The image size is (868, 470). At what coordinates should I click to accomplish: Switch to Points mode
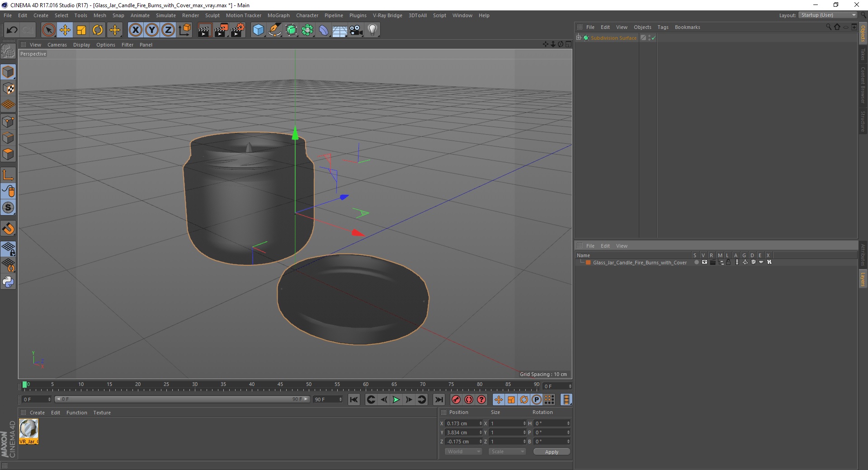[8, 122]
